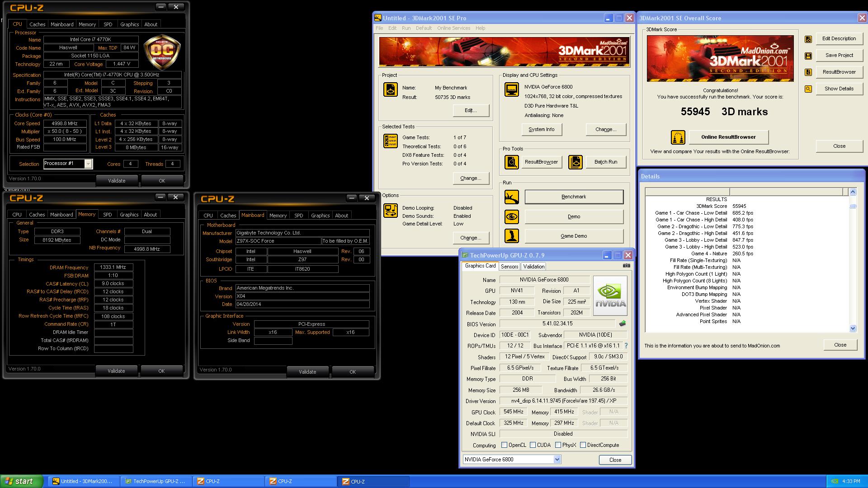This screenshot has width=868, height=488.
Task: Click the Selected Tests checklist icon
Action: [391, 141]
